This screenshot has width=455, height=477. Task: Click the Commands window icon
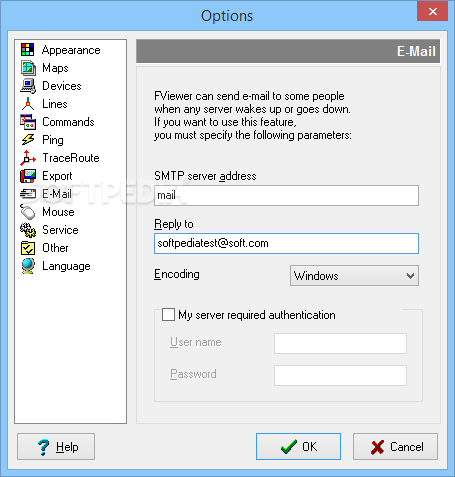coord(28,122)
